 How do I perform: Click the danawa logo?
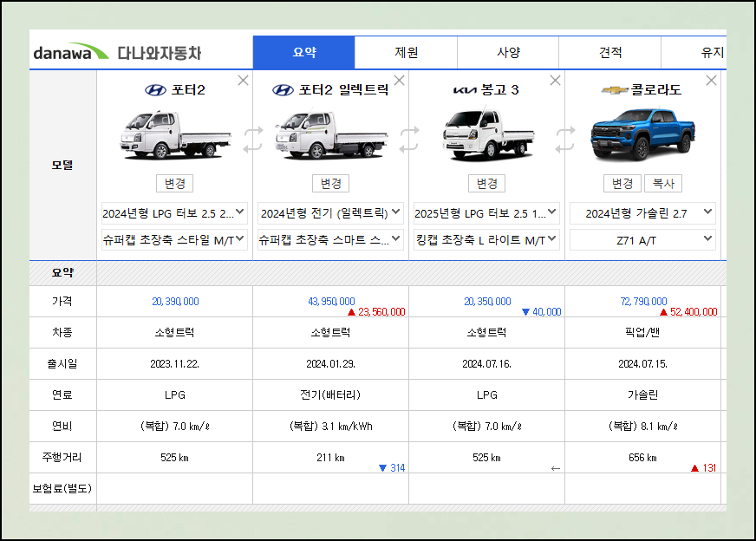pyautogui.click(x=70, y=52)
